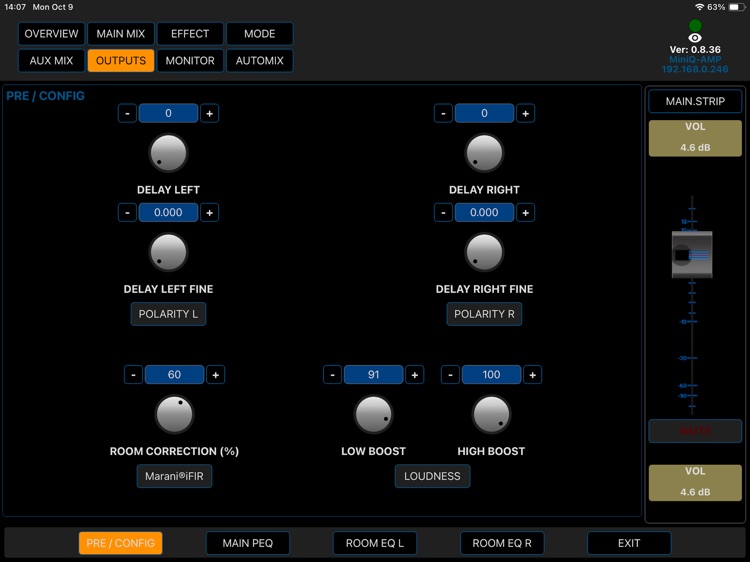
Task: Toggle the POLARITY R button
Action: 485,314
